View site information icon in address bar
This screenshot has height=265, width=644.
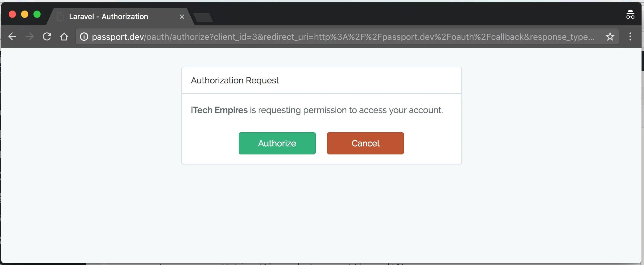click(84, 37)
